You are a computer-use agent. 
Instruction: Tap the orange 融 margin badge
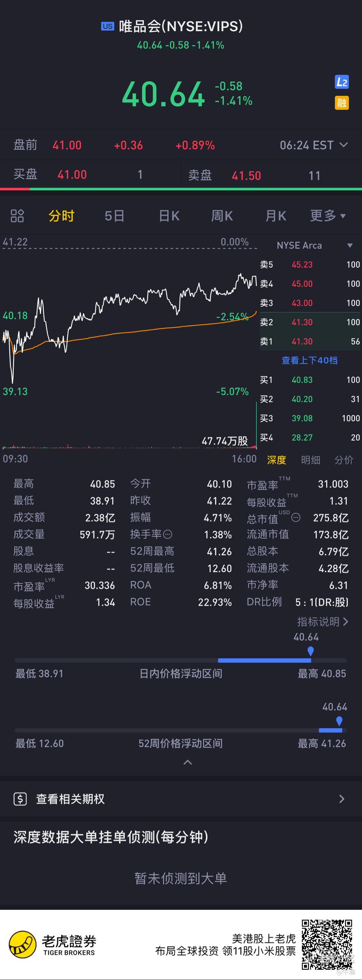pyautogui.click(x=342, y=103)
